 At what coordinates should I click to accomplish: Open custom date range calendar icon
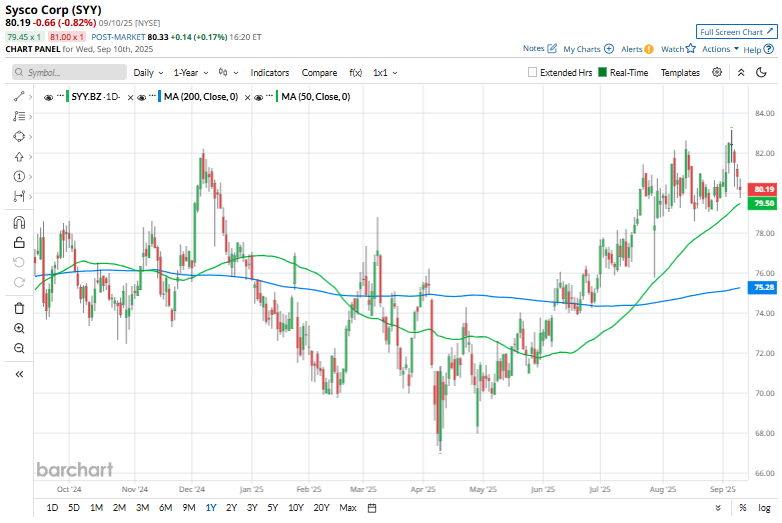tap(372, 508)
